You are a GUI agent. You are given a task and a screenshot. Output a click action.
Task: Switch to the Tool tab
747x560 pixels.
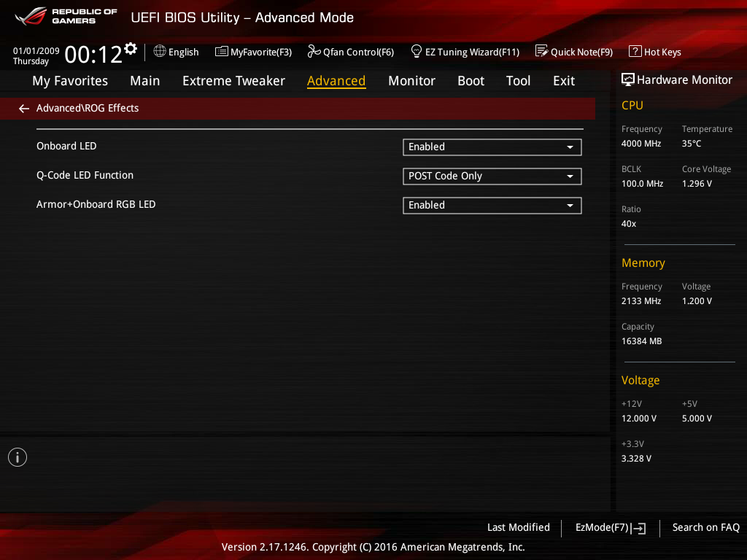pyautogui.click(x=519, y=81)
